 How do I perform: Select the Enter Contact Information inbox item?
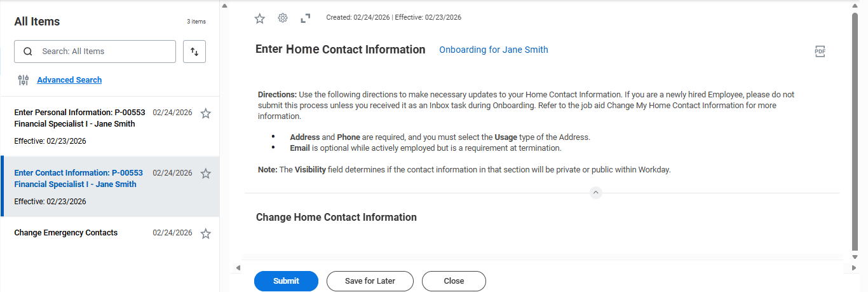[78, 179]
